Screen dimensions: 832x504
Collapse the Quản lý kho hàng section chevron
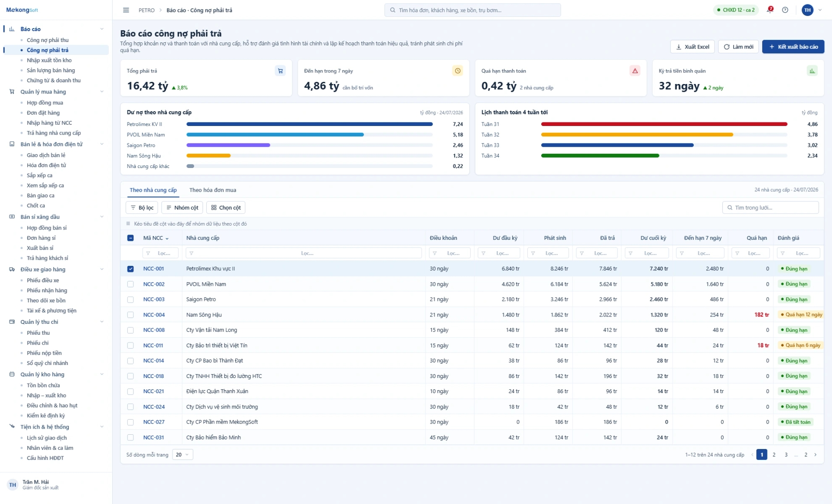102,374
